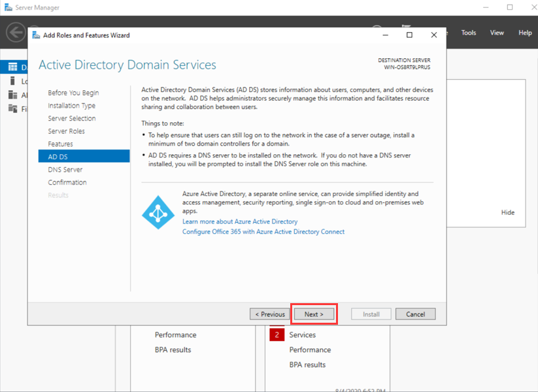Click the Add Roles and Features Wizard title icon
This screenshot has width=538, height=392.
[37, 35]
